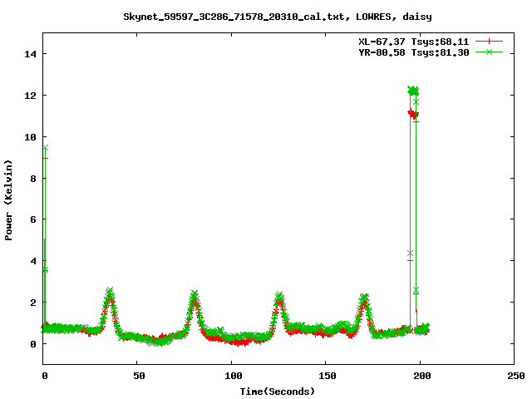The width and height of the screenshot is (532, 399).
Task: Click the x-axis tick label 50
Action: tap(139, 376)
